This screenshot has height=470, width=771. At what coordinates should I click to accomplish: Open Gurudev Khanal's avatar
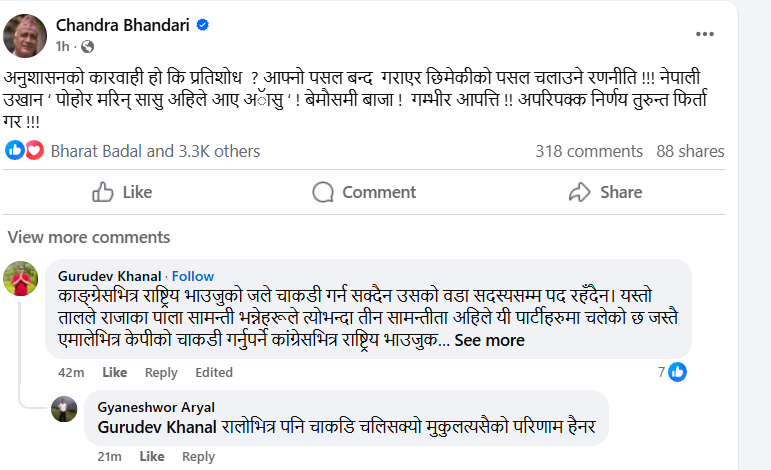(20, 279)
